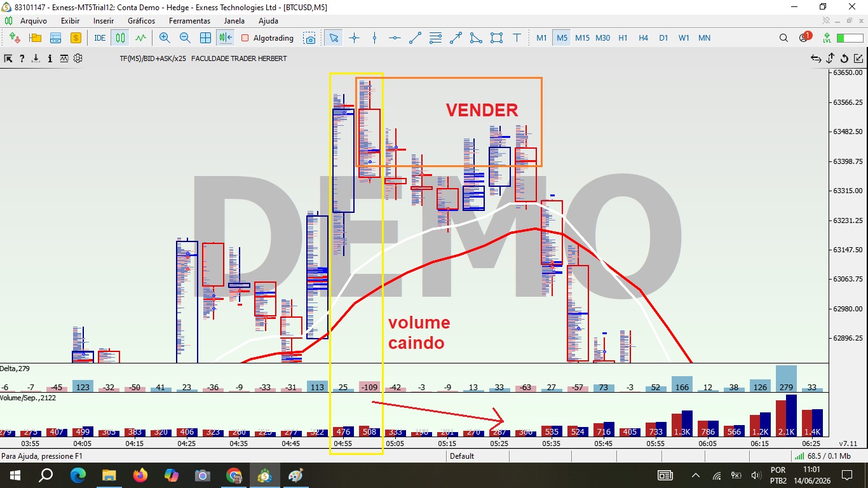The image size is (868, 488).
Task: Click the Default profile in status bar
Action: (x=462, y=456)
